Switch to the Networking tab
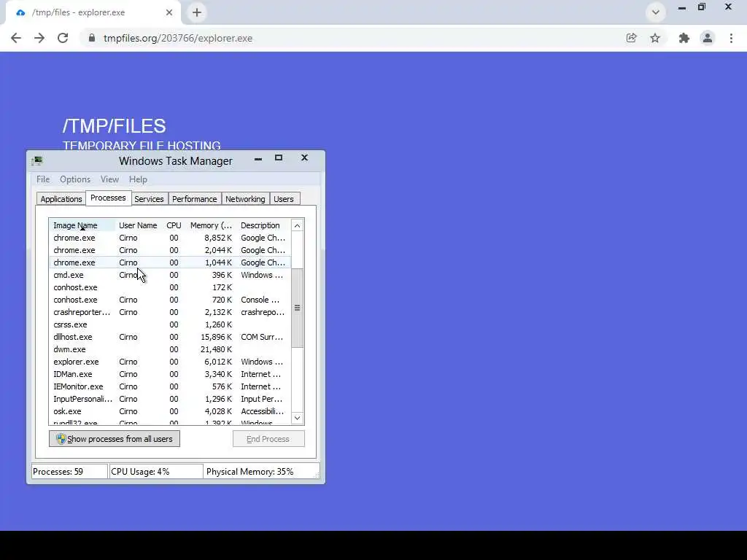Screen dimensions: 747x560 tap(245, 199)
